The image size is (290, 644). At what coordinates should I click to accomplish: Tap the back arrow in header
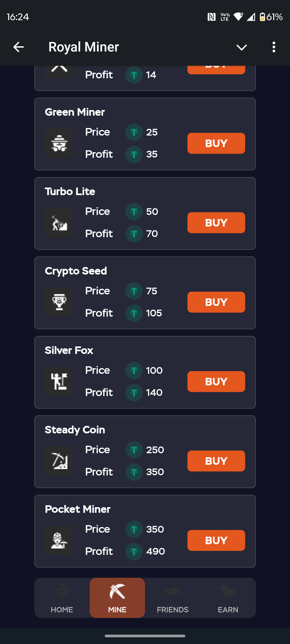(19, 47)
